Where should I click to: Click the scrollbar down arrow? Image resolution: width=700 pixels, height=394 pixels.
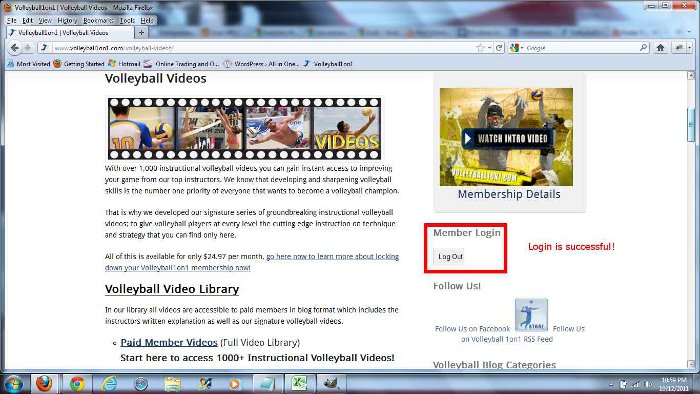coord(691,364)
